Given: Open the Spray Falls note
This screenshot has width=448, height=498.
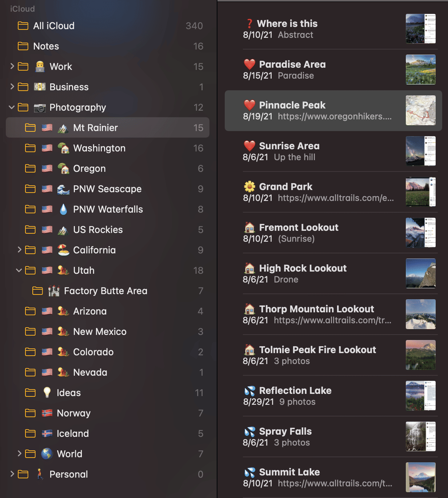Looking at the screenshot, I should click(x=333, y=437).
